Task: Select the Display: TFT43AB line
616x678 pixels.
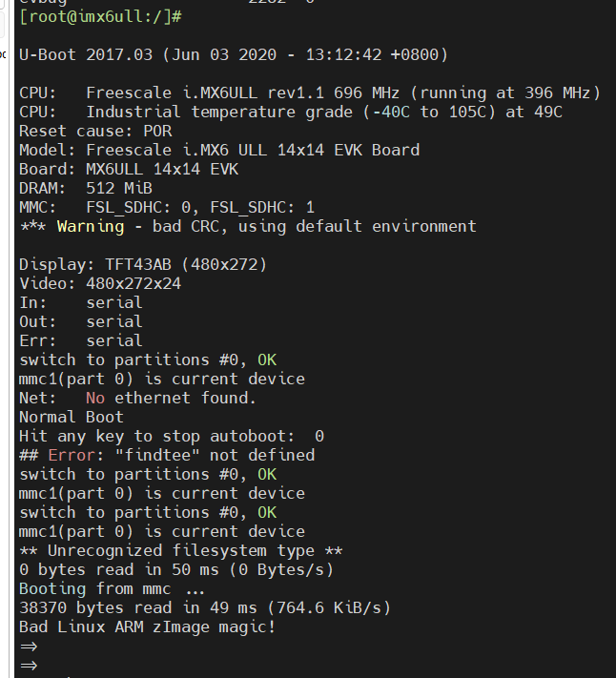Action: coord(143,265)
